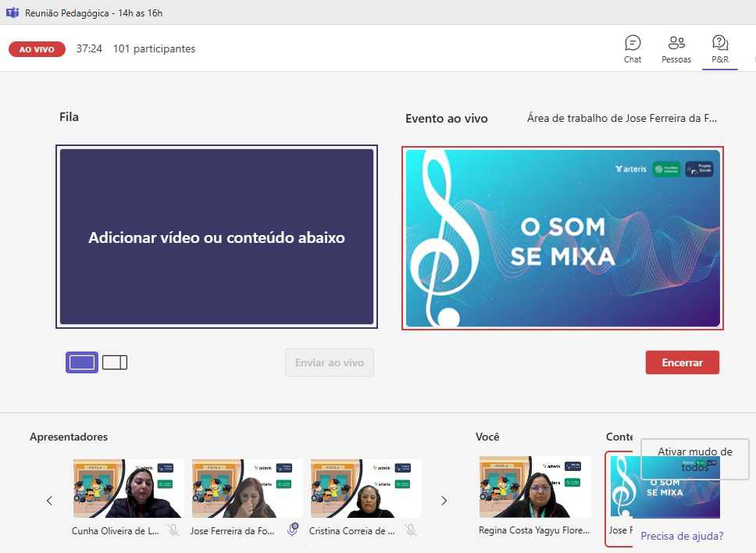756x553 pixels.
Task: Click the O Som Se Mixa live preview
Action: pos(562,237)
